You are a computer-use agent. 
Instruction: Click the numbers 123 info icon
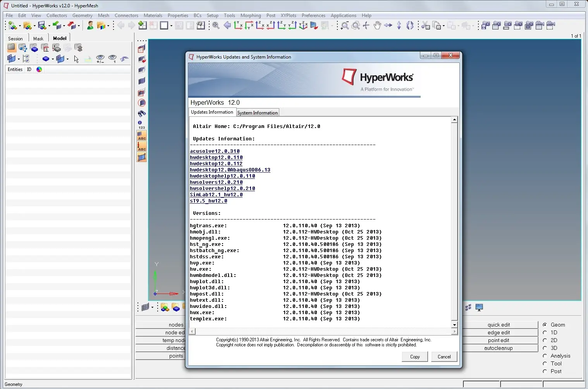tap(141, 125)
